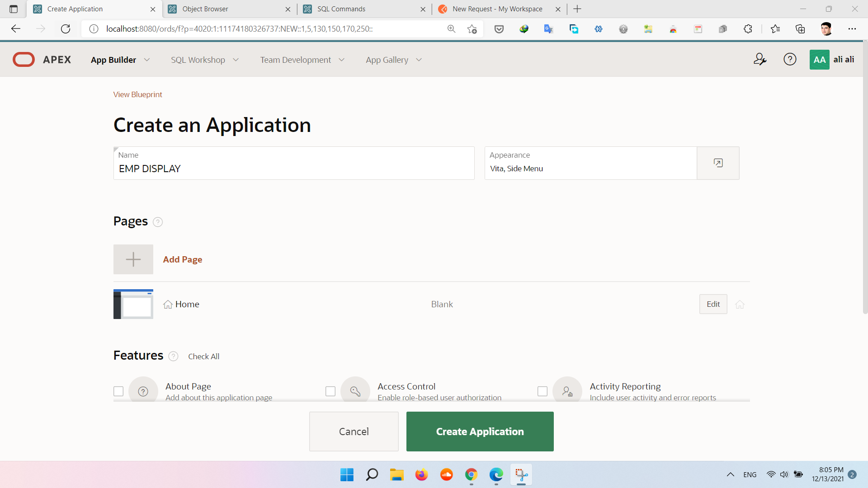Screen dimensions: 868x488
Task: Expand the App Gallery dropdown arrow
Action: click(x=419, y=60)
